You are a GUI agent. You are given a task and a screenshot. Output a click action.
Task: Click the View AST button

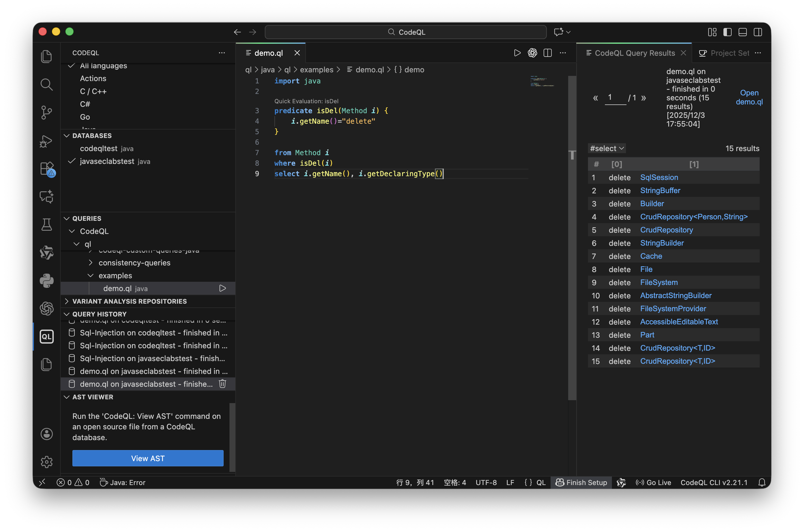click(148, 459)
